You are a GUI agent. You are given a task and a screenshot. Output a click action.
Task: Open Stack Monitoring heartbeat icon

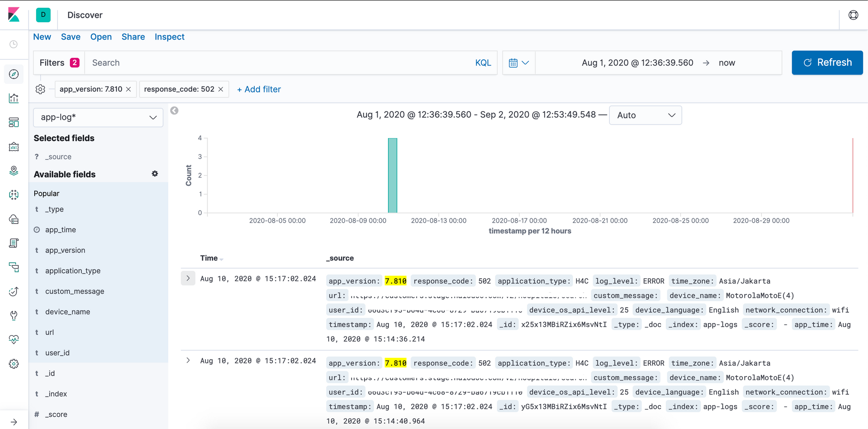coord(14,340)
